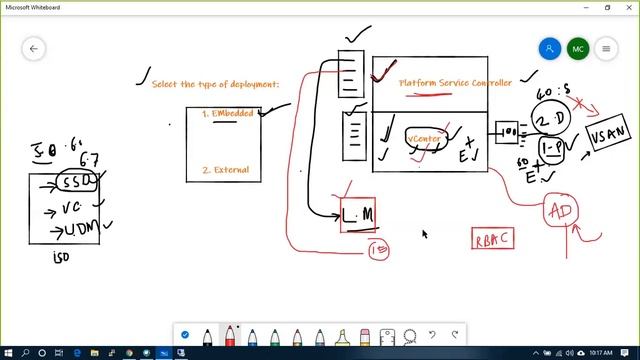Click the '1. EMbedded' text

click(227, 113)
